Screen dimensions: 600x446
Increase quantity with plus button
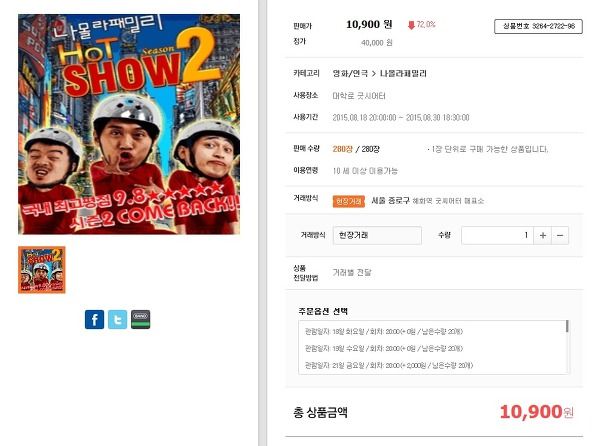543,235
